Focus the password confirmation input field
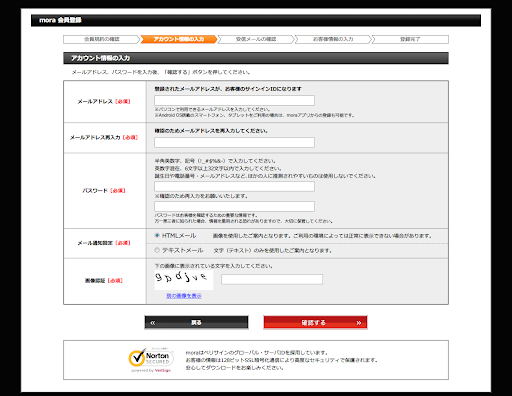Viewport: 512px width, 396px height. 234,206
